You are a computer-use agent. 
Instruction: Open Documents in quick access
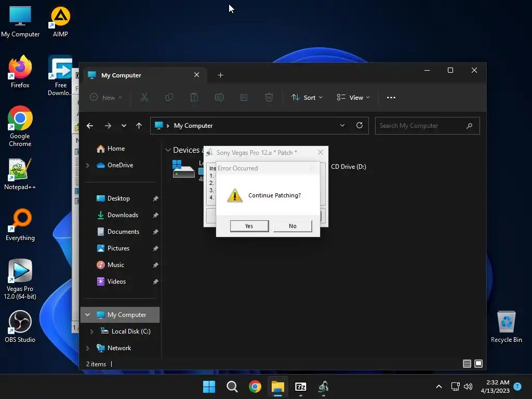(x=123, y=231)
